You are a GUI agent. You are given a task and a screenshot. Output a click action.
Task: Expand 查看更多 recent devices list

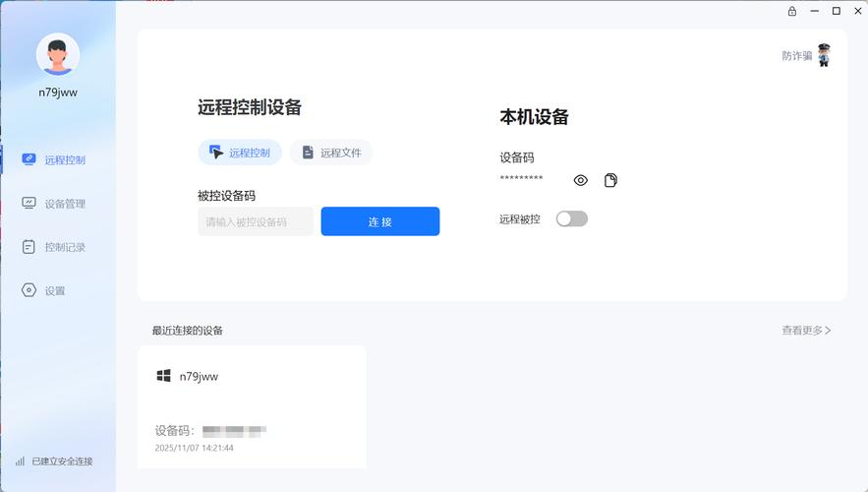click(806, 331)
